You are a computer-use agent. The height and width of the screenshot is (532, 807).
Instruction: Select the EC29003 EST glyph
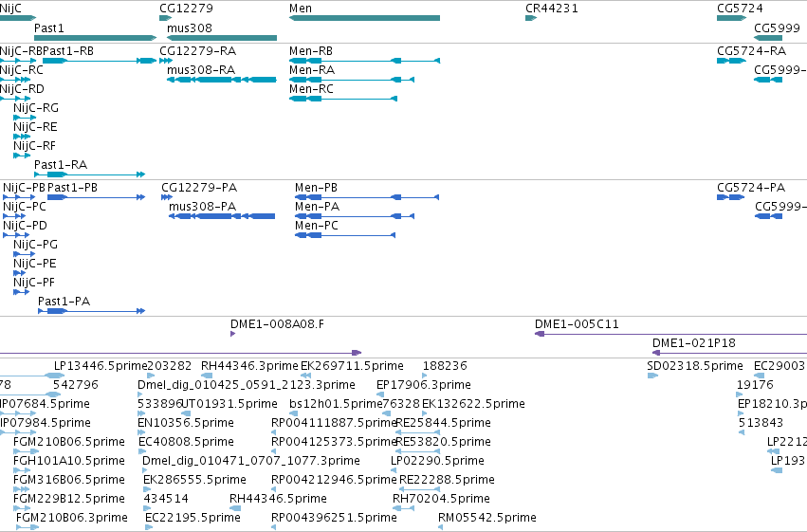click(x=760, y=376)
